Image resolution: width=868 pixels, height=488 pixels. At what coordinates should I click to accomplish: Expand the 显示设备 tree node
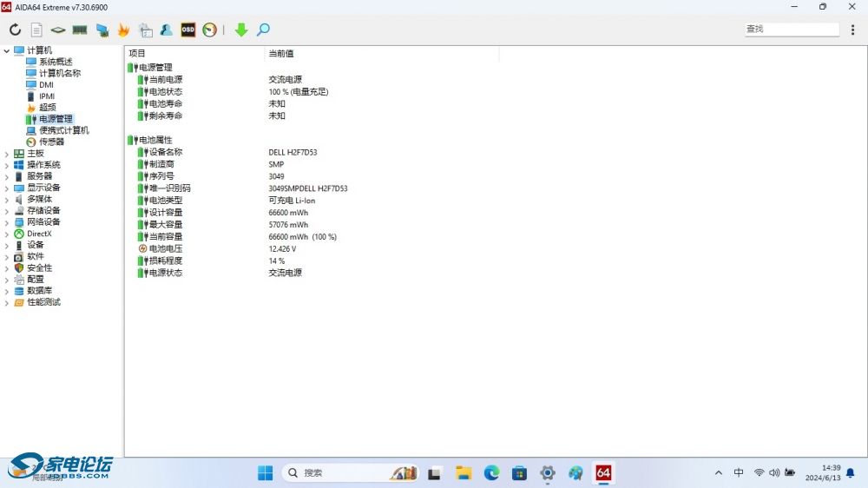tap(7, 188)
